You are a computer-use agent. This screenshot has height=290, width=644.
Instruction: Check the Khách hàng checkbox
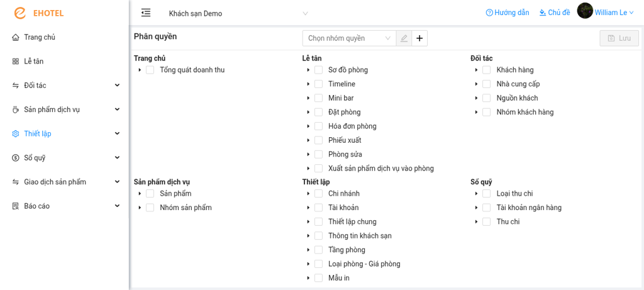pyautogui.click(x=487, y=70)
